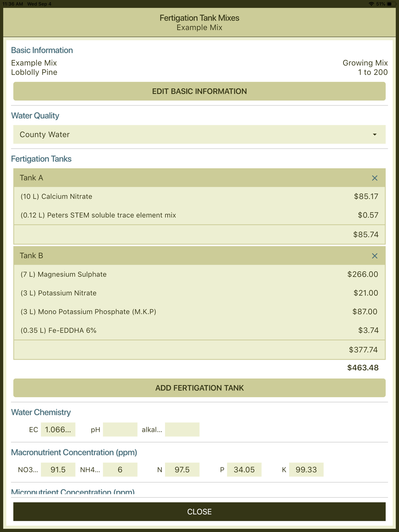Click the potassium K value field
The height and width of the screenshot is (532, 399).
(306, 470)
